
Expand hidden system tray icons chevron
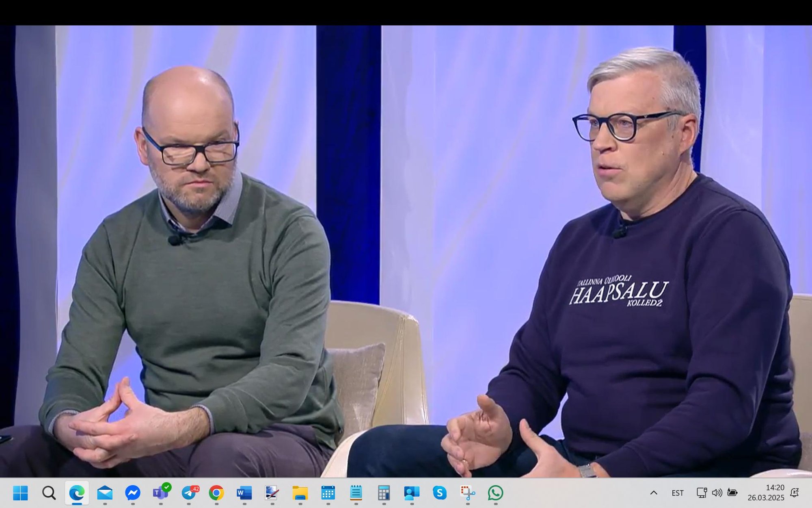(x=654, y=493)
